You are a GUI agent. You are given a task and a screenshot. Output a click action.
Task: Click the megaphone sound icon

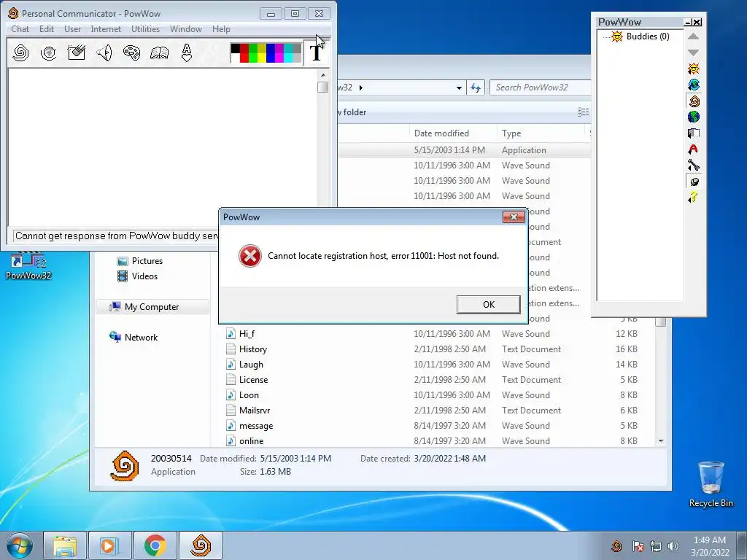(104, 52)
